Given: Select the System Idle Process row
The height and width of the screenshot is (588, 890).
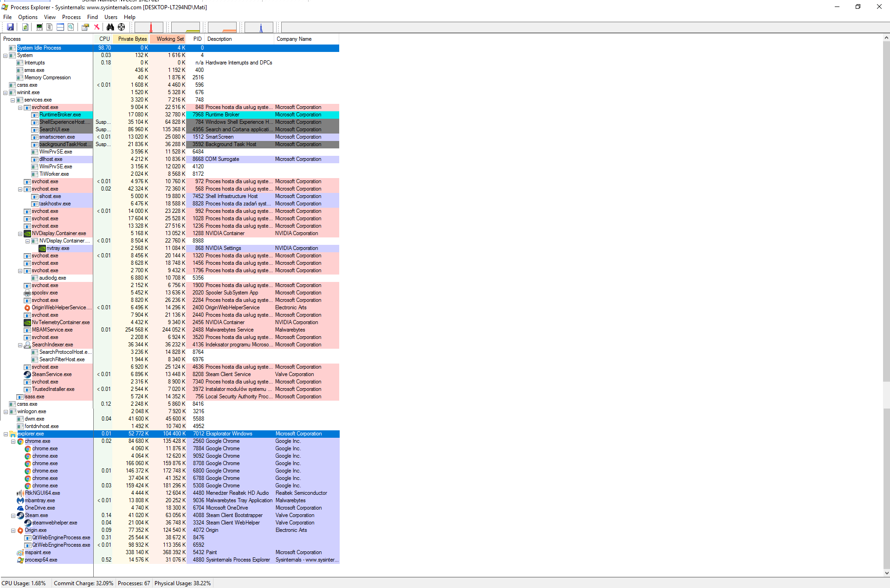Looking at the screenshot, I should 170,48.
